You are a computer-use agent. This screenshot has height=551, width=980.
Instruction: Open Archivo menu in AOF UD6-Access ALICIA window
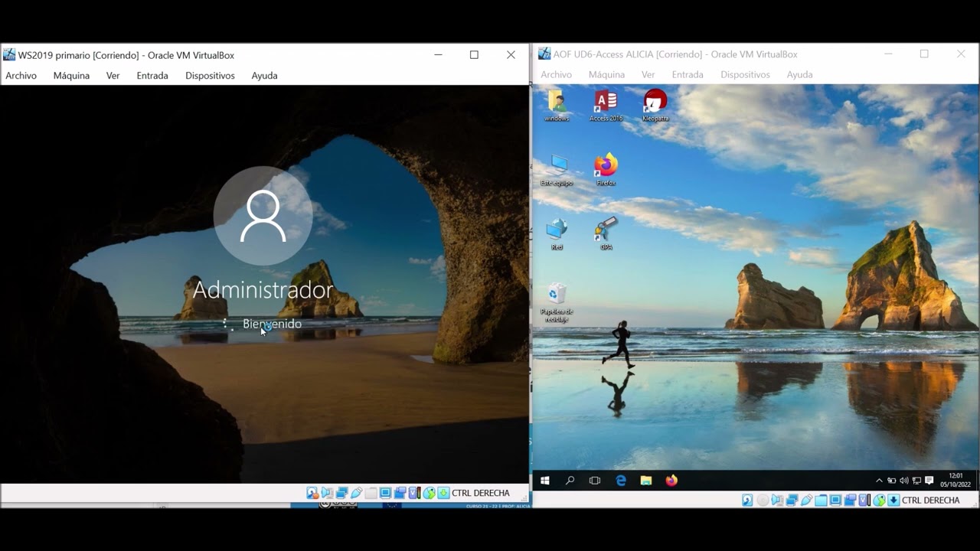pos(556,74)
